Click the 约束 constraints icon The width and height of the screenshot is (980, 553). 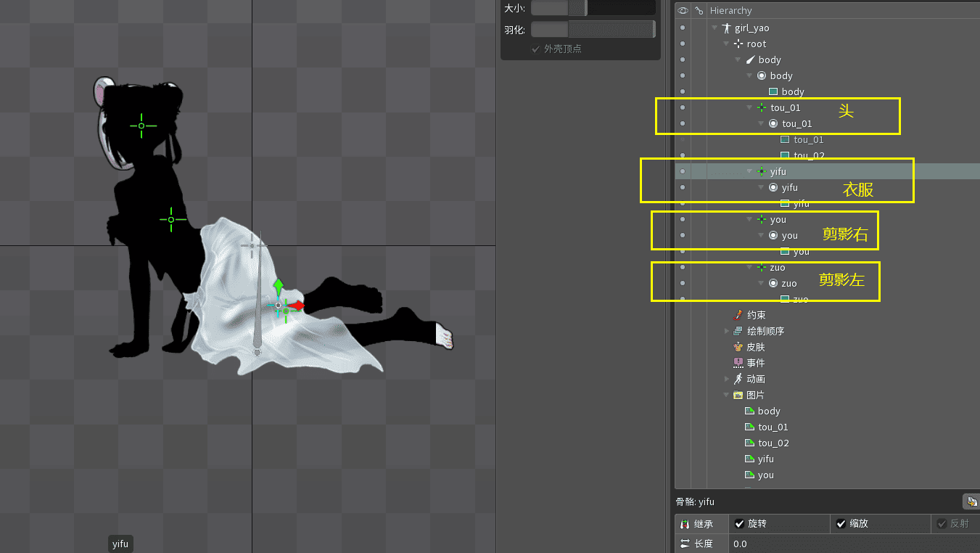tap(738, 315)
